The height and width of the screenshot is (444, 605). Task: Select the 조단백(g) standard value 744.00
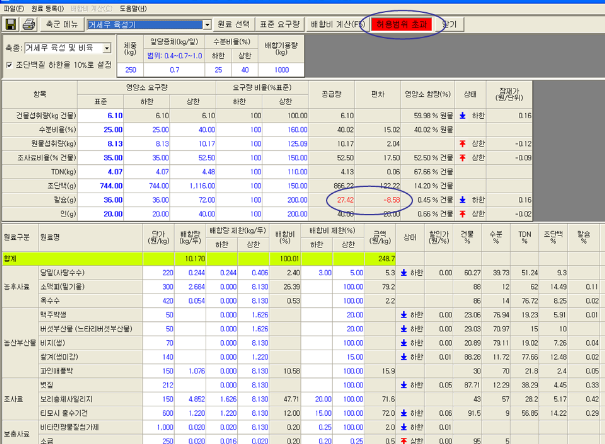(x=101, y=186)
